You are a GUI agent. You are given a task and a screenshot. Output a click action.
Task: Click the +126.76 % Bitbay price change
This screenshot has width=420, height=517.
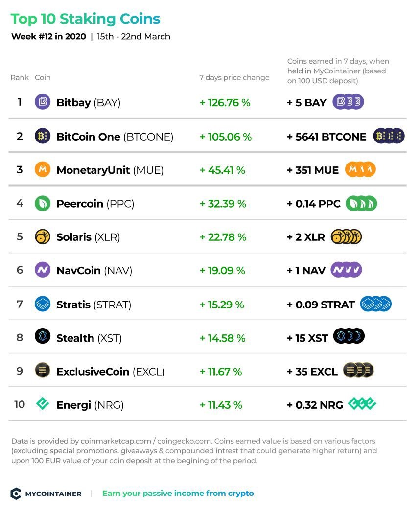click(225, 102)
